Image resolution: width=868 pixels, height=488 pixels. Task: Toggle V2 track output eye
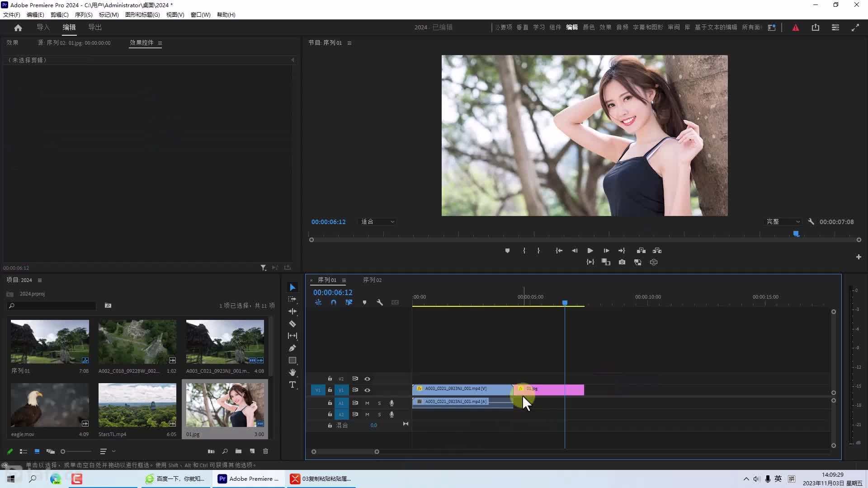367,379
